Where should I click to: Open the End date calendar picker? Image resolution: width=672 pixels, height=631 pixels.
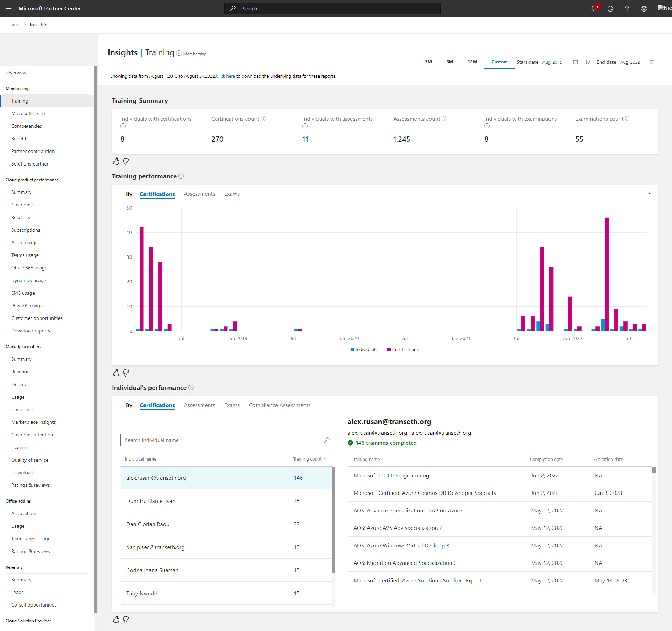(x=652, y=62)
